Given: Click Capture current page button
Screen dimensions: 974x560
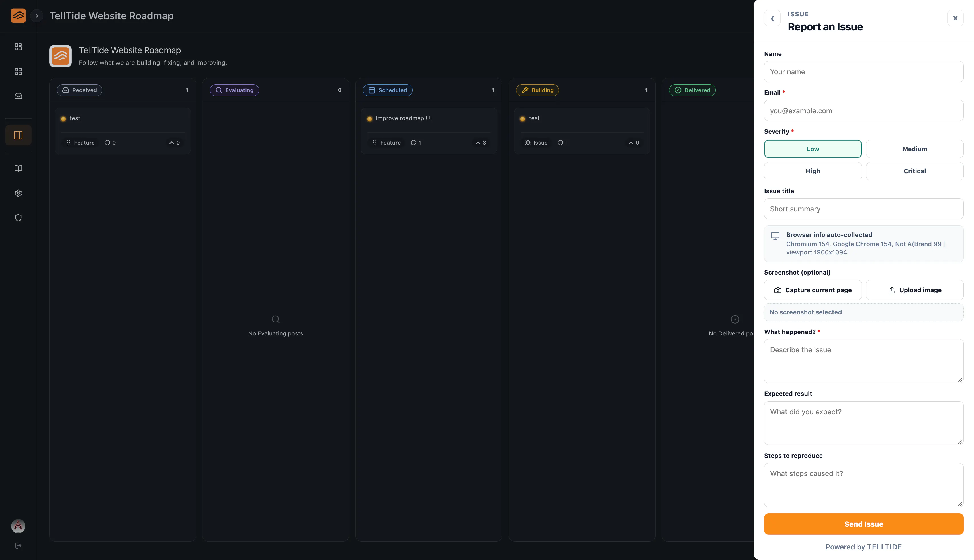Looking at the screenshot, I should pos(813,290).
